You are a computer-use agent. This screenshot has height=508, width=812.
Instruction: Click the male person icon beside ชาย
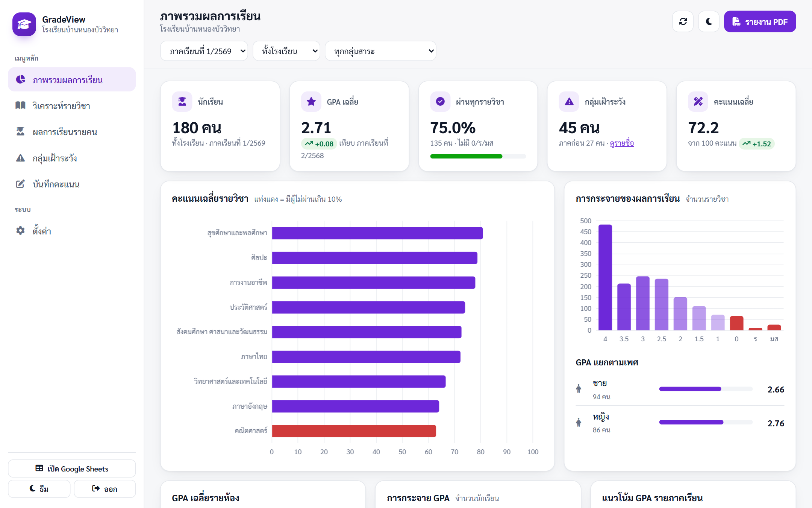579,388
